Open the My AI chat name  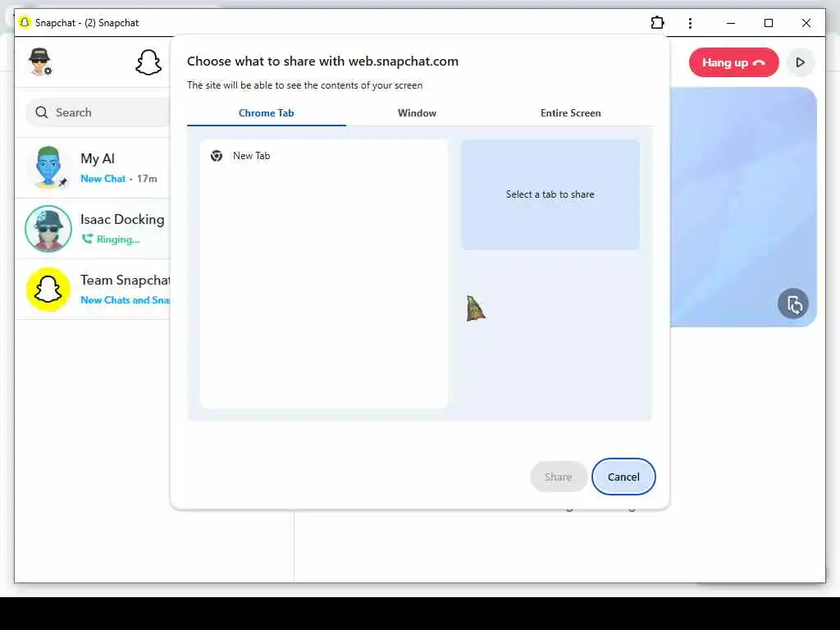click(98, 158)
